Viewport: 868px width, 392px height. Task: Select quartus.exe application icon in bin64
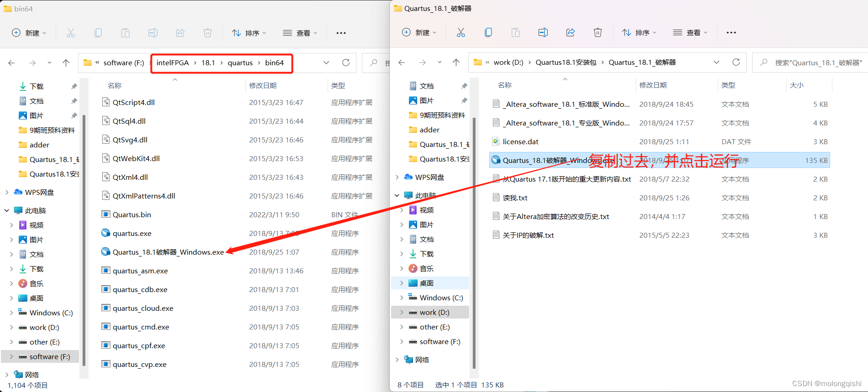105,233
